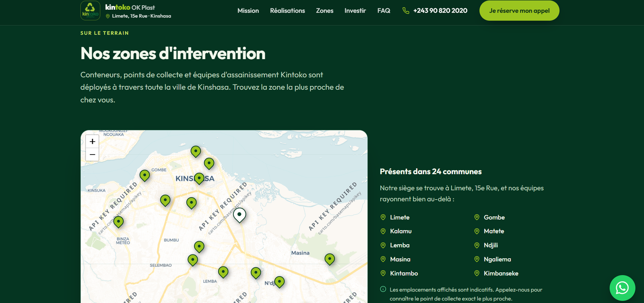The height and width of the screenshot is (303, 644).
Task: Click the pin icon beside Kimbanseke
Action: coord(477,273)
